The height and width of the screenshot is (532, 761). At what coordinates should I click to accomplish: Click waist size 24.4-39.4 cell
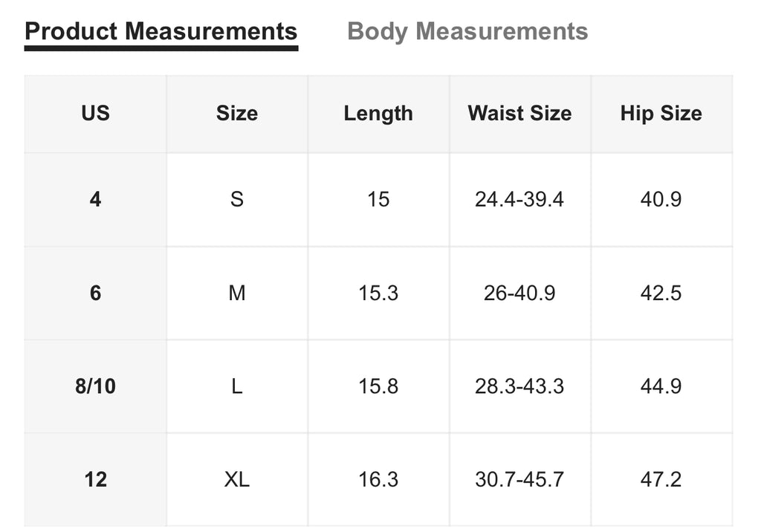click(519, 199)
